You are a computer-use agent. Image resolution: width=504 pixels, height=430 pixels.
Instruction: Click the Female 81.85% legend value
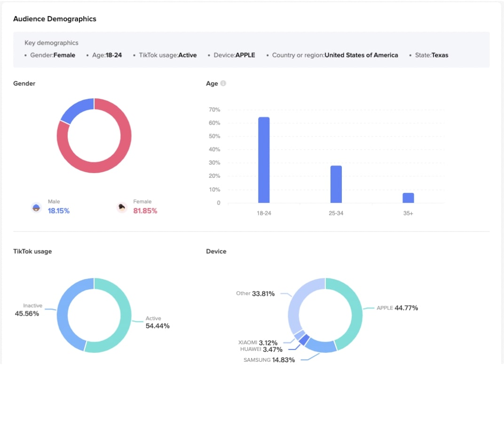pos(145,211)
